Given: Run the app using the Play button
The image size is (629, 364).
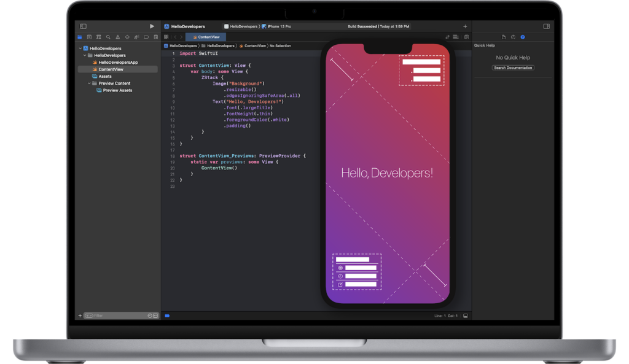Looking at the screenshot, I should [x=152, y=26].
